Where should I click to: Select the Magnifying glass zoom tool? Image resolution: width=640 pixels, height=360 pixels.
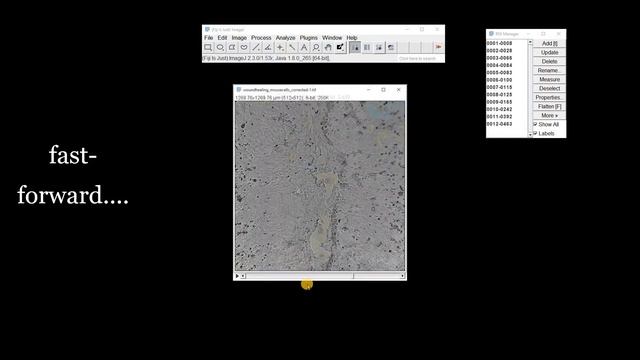316,47
